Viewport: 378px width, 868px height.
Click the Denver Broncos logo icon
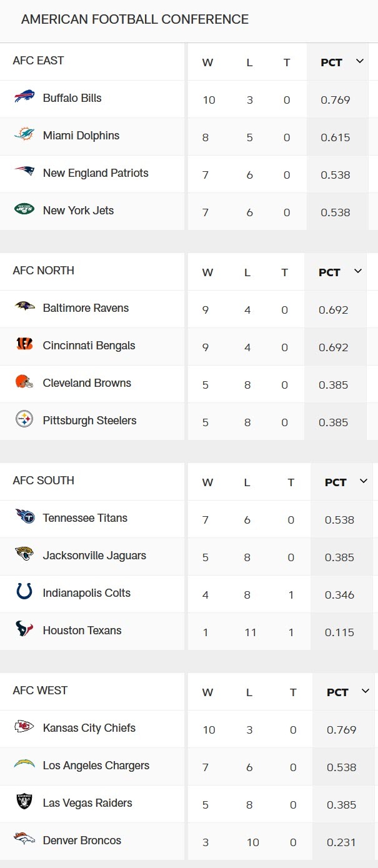(x=24, y=840)
